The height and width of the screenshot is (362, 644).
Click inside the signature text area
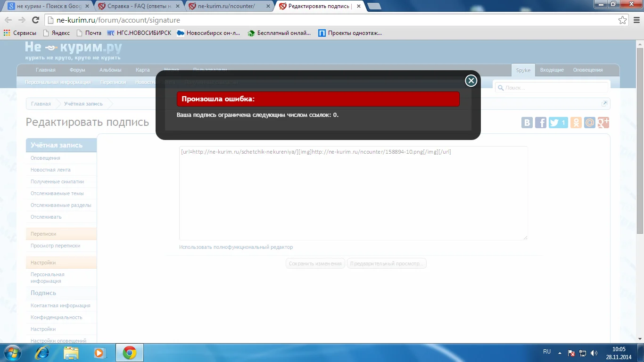(x=354, y=193)
